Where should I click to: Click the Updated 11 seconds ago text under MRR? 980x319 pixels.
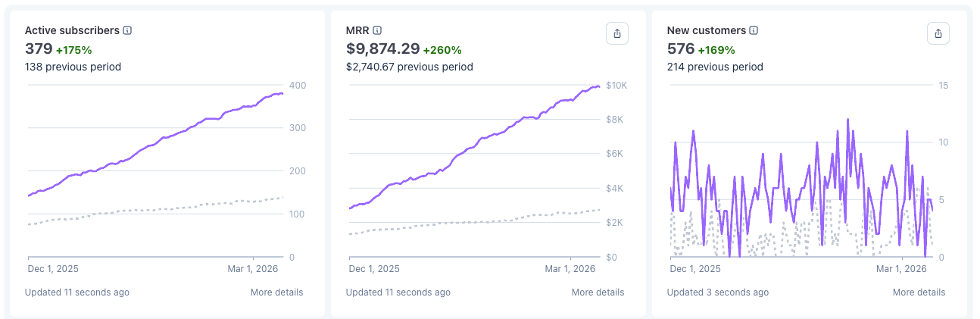point(398,292)
